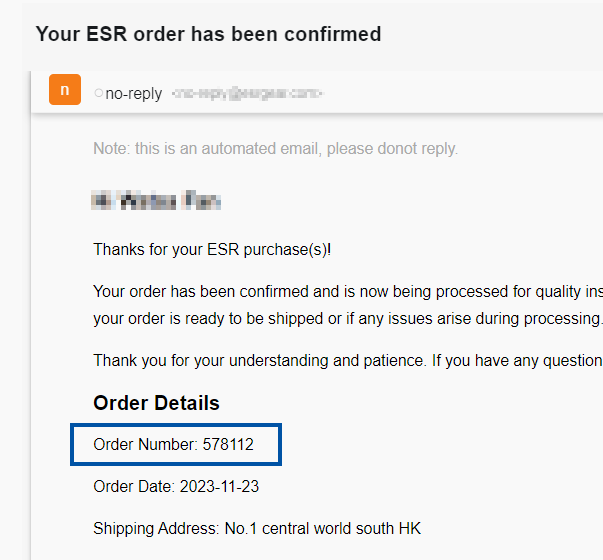Select the order date value 2023-11-23
This screenshot has width=603, height=560.
click(x=219, y=487)
